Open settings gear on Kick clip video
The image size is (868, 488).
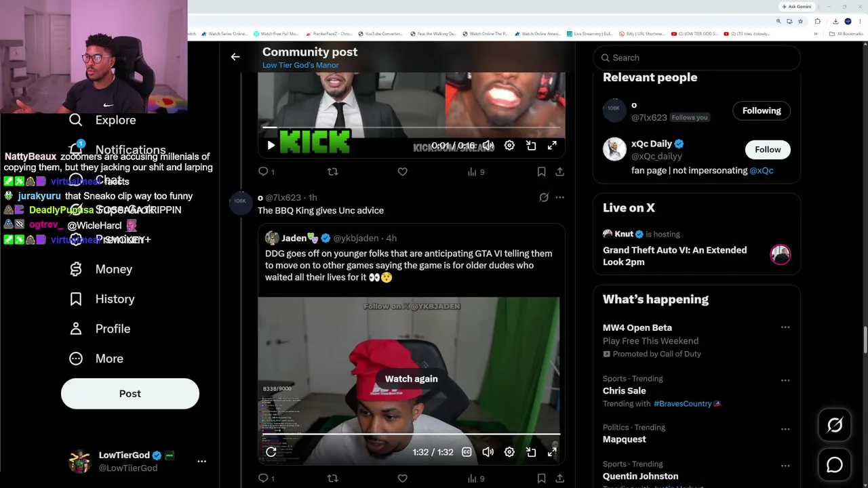click(x=509, y=145)
